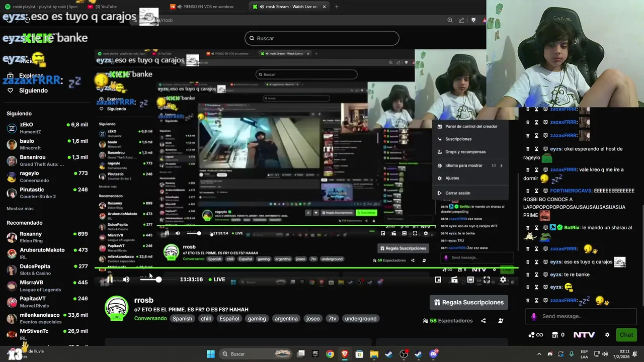Open baulo Minecraft channel
Screen dimensions: 644x362
point(47,144)
